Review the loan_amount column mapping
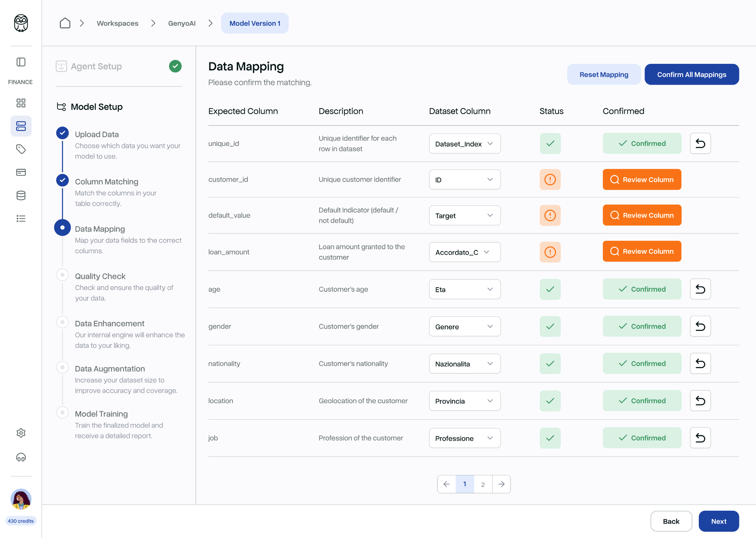This screenshot has width=756, height=538. (642, 251)
